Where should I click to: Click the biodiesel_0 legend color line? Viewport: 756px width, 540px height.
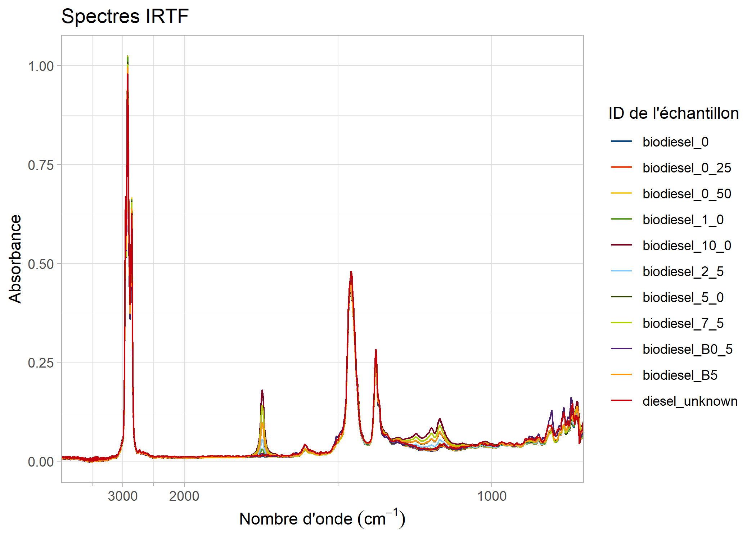tap(621, 141)
